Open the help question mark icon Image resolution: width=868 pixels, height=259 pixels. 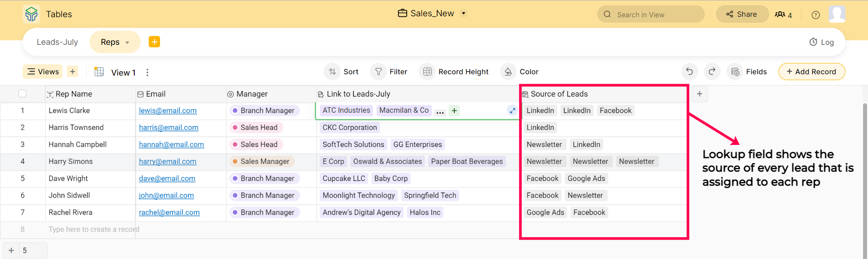tap(816, 15)
